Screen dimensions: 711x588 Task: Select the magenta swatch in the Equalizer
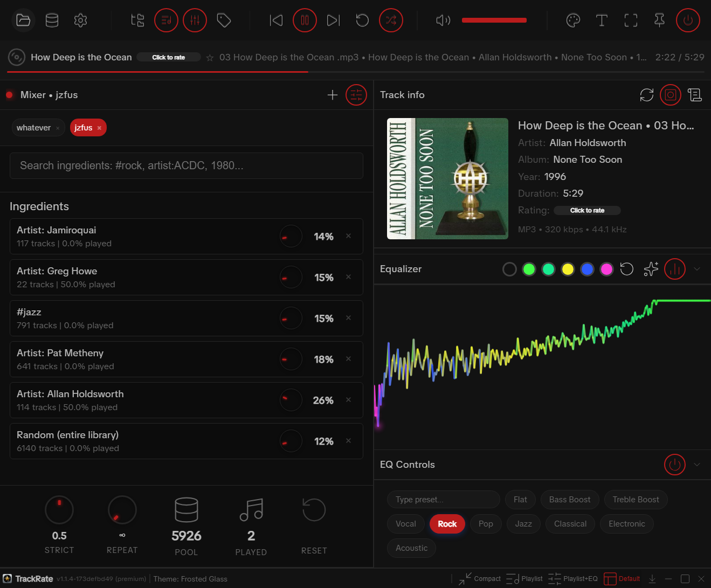[606, 269]
